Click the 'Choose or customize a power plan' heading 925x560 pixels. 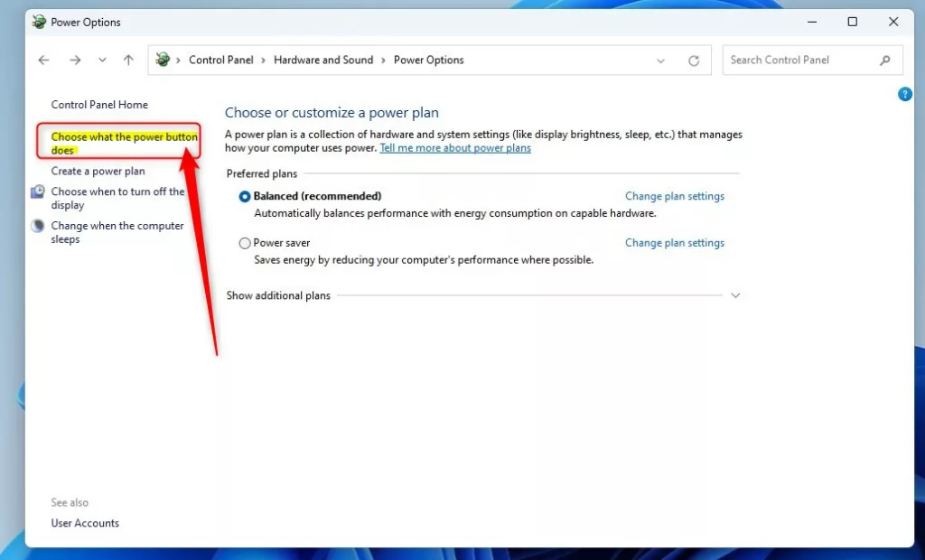[332, 112]
